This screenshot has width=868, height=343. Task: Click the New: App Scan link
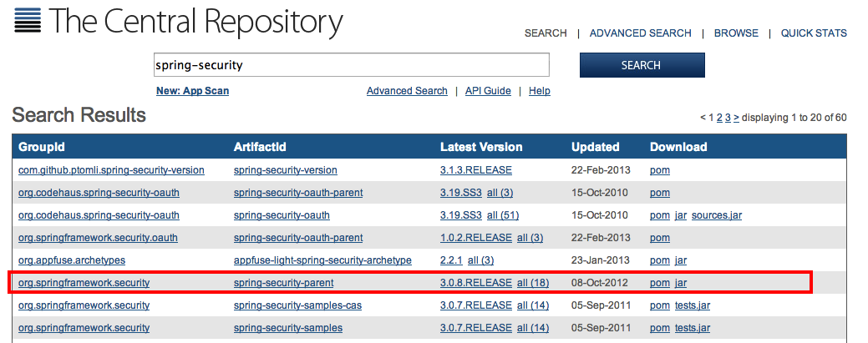pos(192,91)
